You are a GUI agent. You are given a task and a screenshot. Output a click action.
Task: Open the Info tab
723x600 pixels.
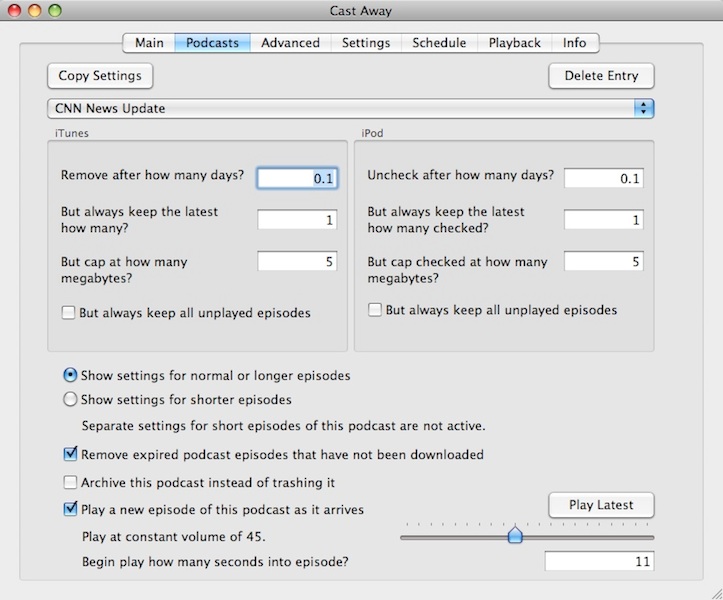click(574, 43)
